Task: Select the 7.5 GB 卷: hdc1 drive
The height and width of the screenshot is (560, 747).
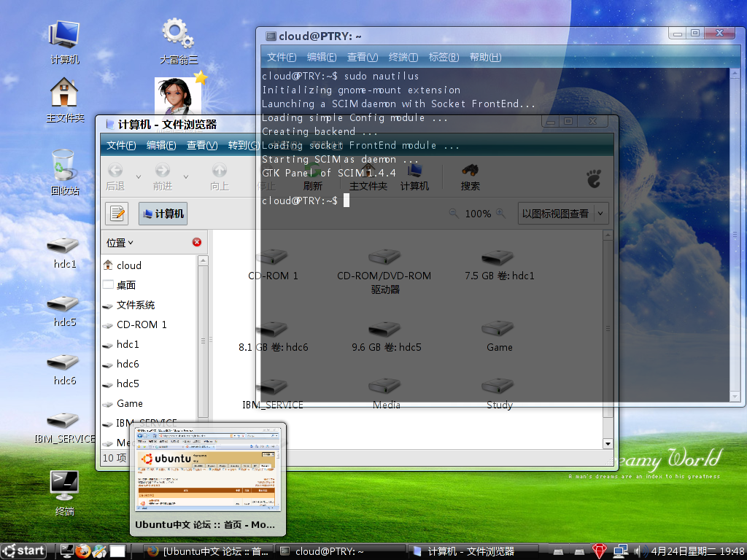Action: (x=499, y=264)
